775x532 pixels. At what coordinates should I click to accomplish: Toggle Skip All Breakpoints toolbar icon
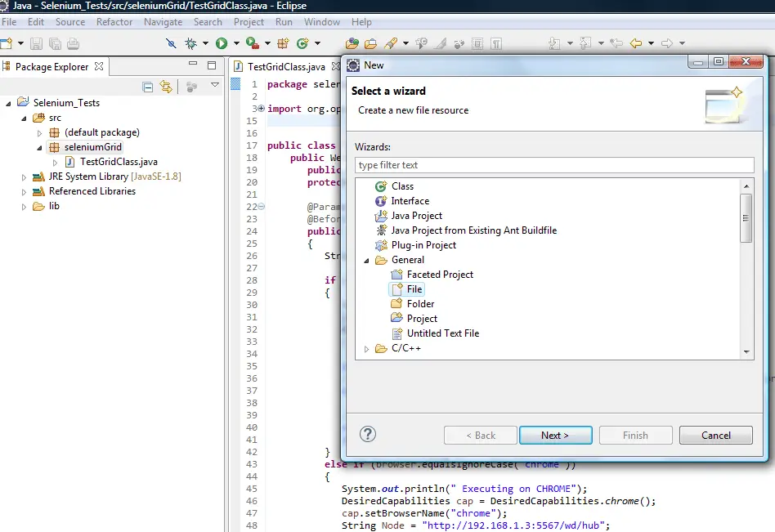[x=170, y=43]
